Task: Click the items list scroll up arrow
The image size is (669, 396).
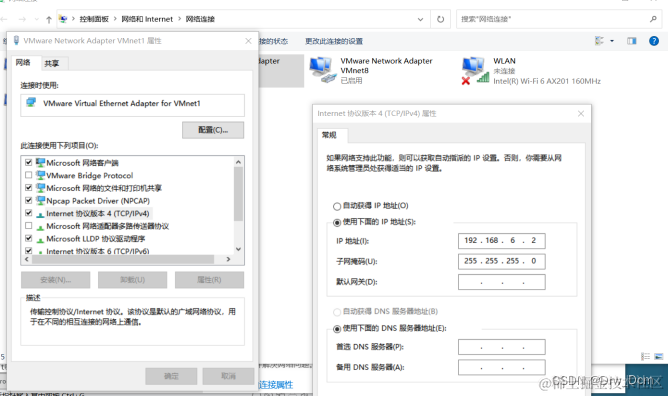Action: pyautogui.click(x=239, y=162)
